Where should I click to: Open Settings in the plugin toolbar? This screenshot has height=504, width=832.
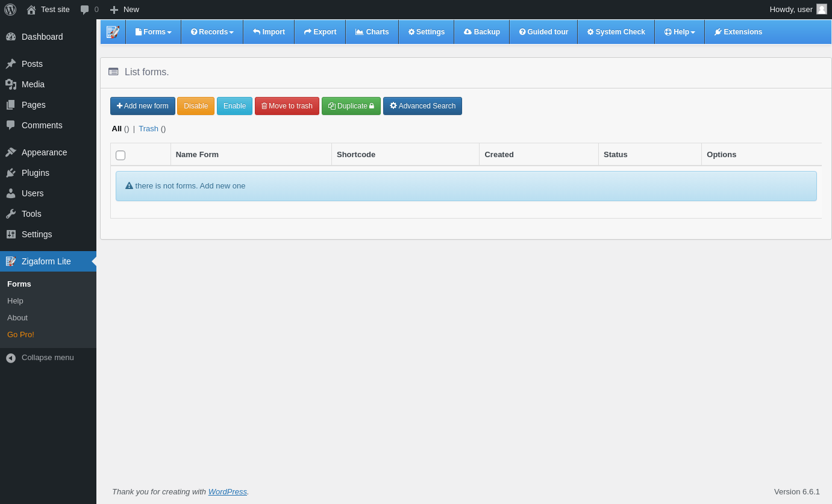427,32
